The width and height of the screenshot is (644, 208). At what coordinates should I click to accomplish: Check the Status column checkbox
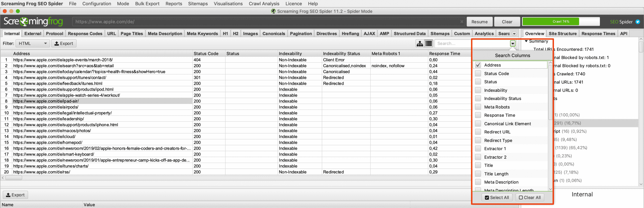coord(478,82)
